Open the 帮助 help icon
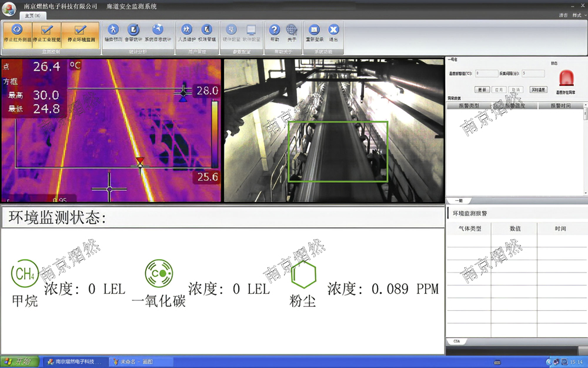This screenshot has height=368, width=588. 275,32
